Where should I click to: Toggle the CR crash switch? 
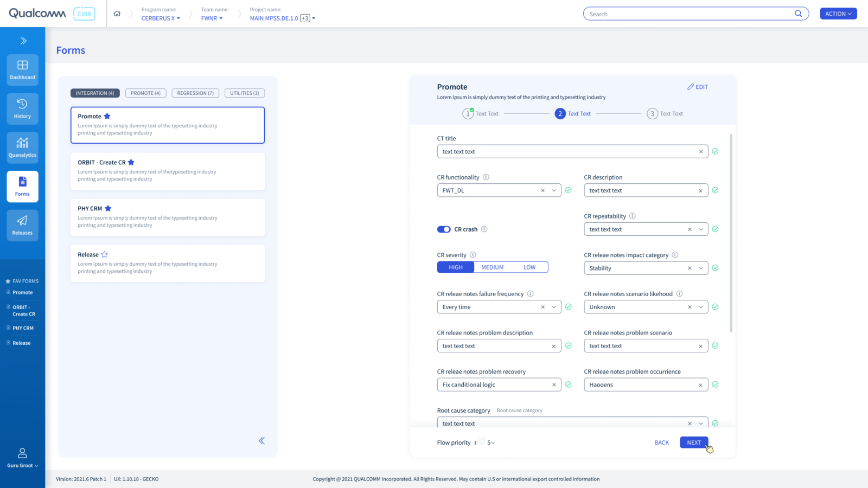point(444,229)
